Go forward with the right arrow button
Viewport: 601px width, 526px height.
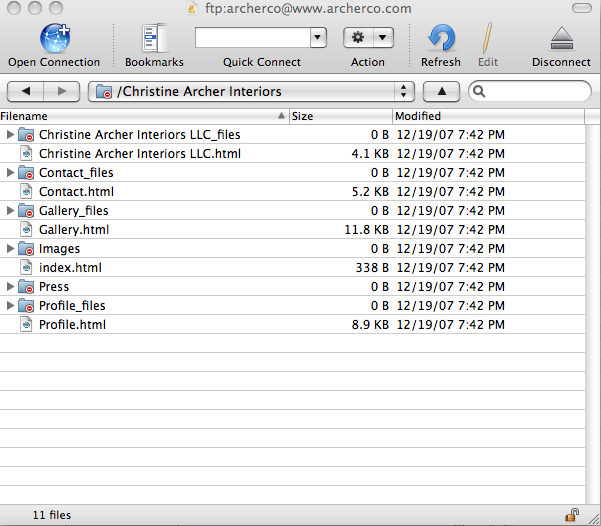pos(62,91)
